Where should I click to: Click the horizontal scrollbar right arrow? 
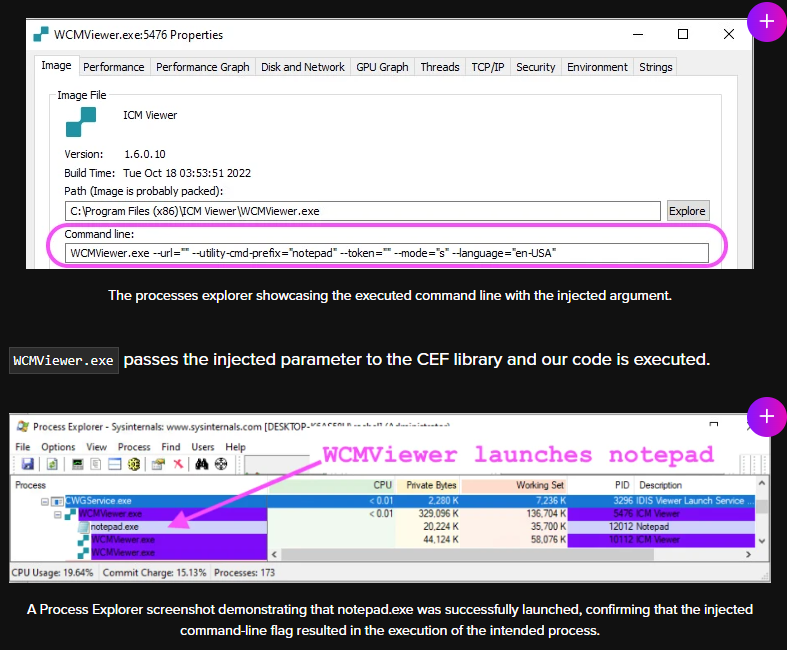[748, 554]
